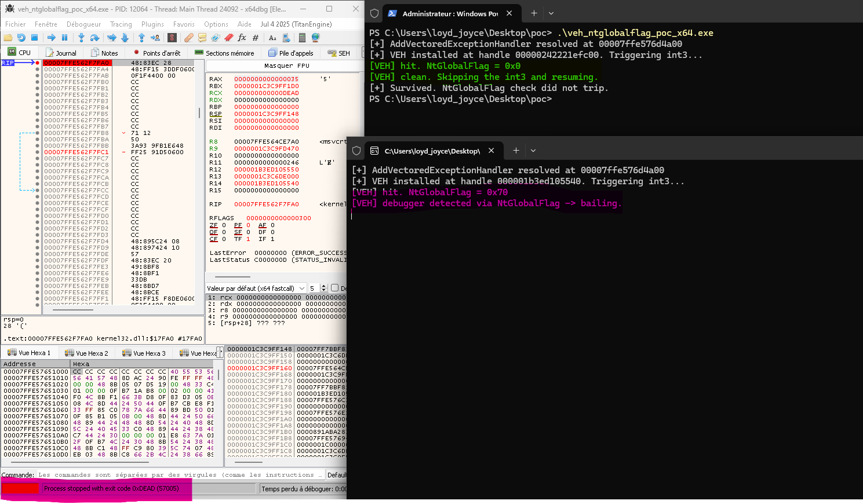Viewport: 863px width, 504px height.
Task: Click the RFLAGS value 0000000000000300
Action: (278, 218)
